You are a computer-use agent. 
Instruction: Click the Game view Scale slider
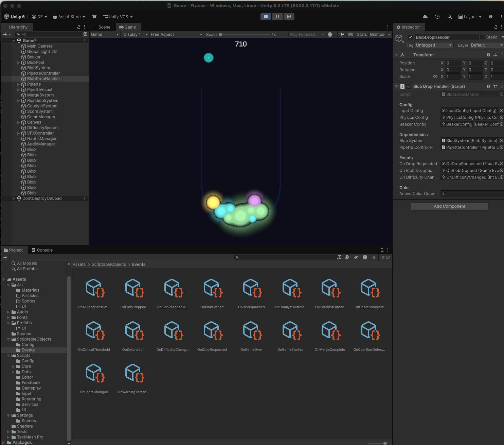[245, 35]
